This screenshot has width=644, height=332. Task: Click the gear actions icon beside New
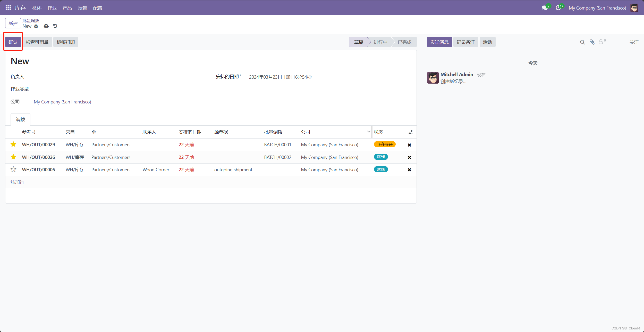36,26
